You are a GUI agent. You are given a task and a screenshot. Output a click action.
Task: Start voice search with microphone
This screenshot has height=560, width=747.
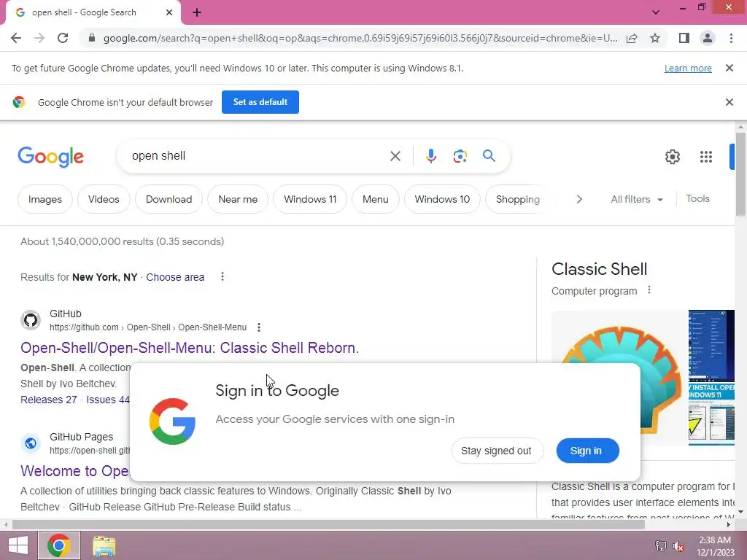pyautogui.click(x=430, y=156)
